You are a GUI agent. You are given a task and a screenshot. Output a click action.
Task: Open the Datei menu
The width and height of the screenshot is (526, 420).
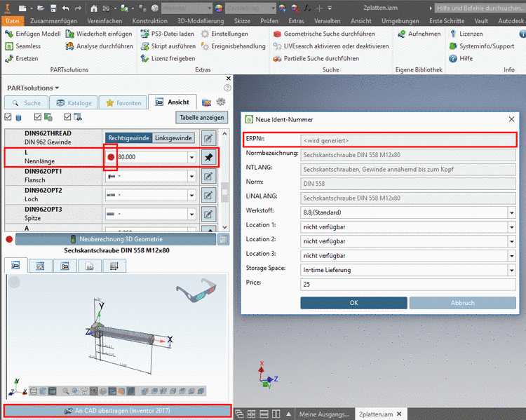tap(13, 21)
